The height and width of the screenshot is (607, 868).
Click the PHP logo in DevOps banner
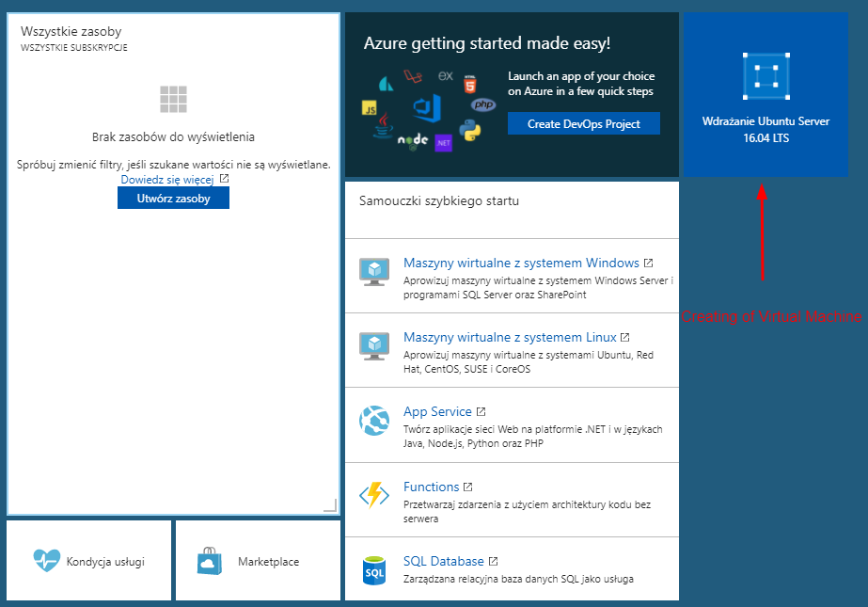tap(483, 104)
